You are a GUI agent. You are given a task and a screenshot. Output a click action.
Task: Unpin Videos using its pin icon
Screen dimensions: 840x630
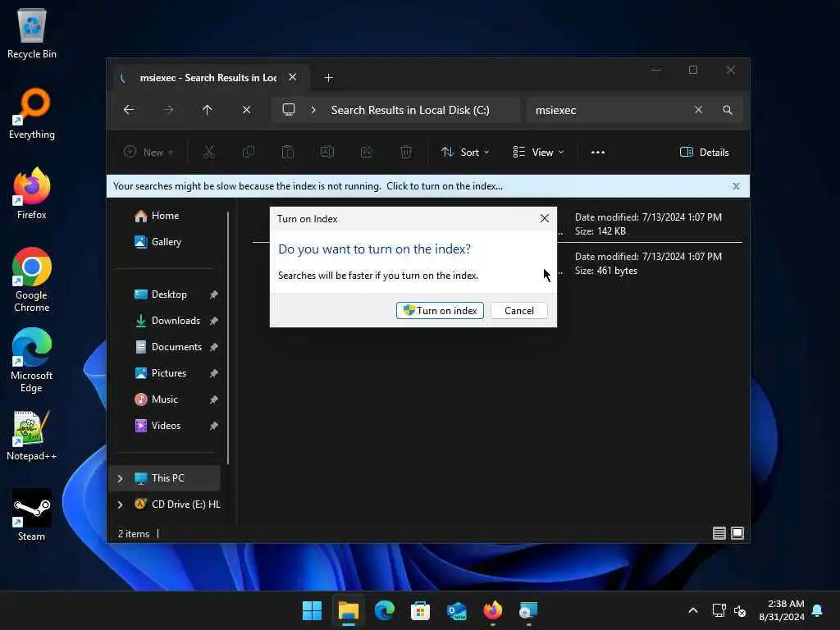click(213, 426)
